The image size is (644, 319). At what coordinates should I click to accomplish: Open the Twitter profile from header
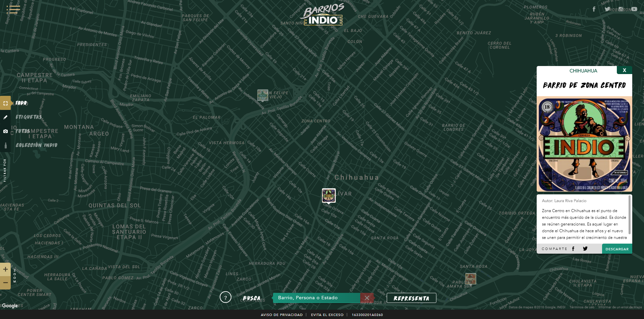coord(607,9)
